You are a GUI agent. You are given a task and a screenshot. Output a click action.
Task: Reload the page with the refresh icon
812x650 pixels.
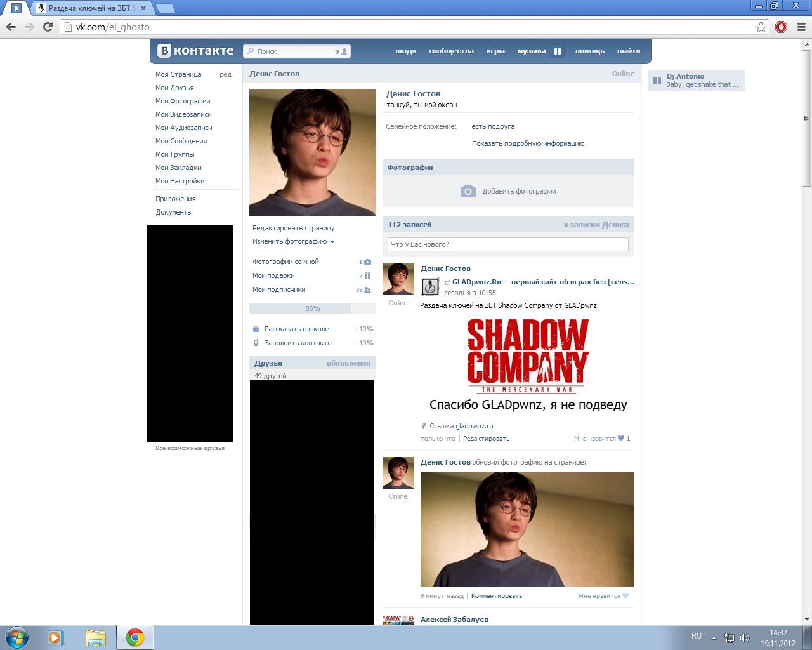48,27
